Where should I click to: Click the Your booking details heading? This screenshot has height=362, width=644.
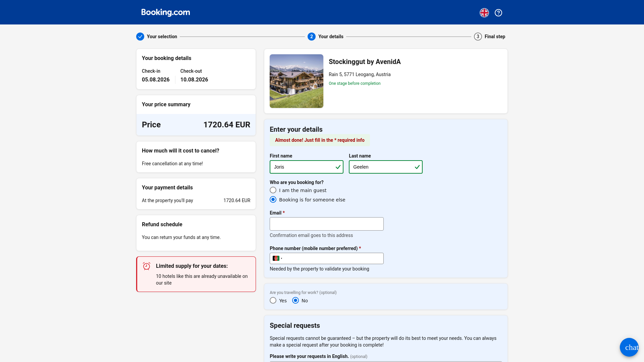coord(166,58)
